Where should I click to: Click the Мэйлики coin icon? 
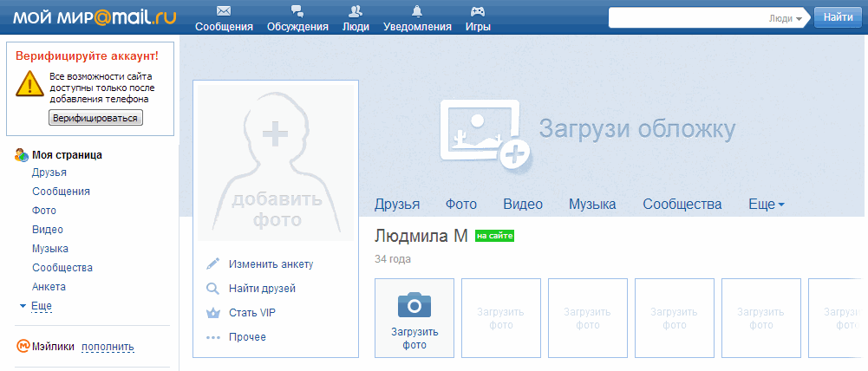(x=23, y=347)
